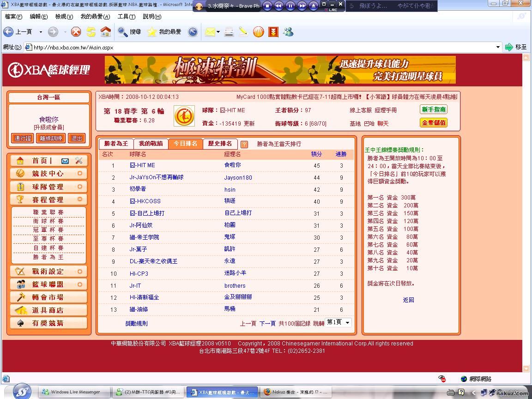
Task: Open 街球杯賽 in the schedule submenu
Action: tap(48, 221)
